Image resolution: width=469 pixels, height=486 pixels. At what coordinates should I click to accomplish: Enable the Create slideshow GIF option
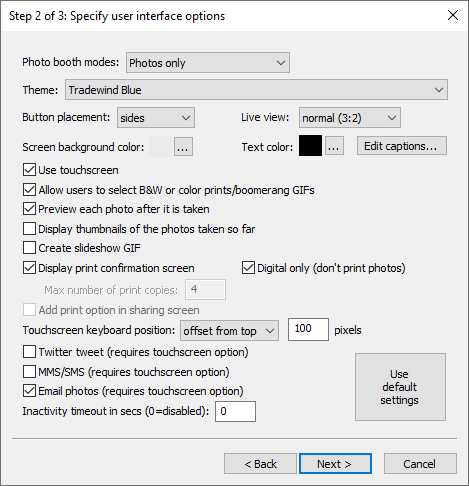[29, 248]
